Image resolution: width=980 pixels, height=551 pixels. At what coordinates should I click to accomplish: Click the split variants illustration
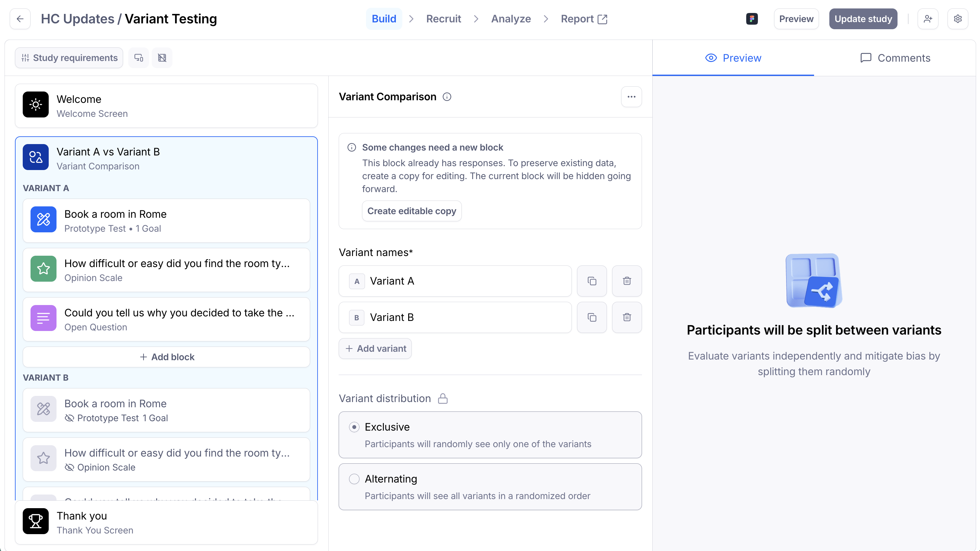814,281
